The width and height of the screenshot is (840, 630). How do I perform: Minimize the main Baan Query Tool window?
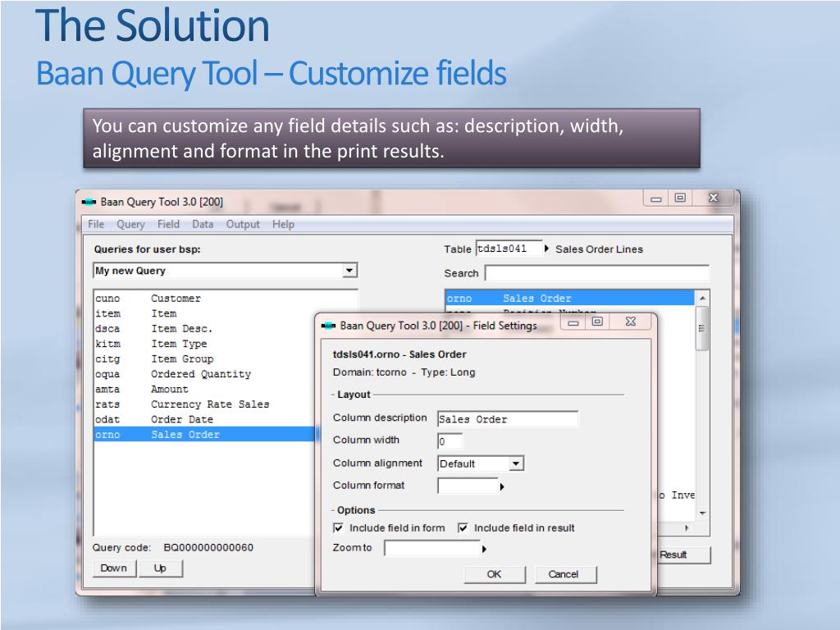pos(655,199)
